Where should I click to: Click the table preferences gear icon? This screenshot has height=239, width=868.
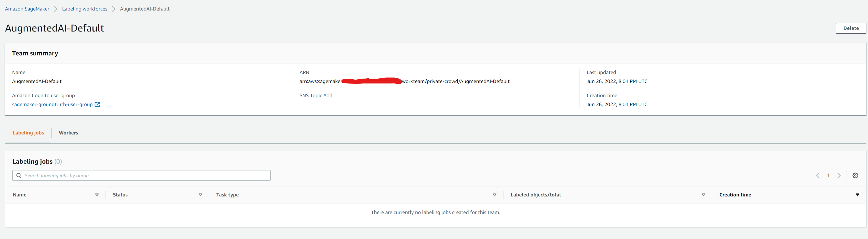(x=855, y=175)
